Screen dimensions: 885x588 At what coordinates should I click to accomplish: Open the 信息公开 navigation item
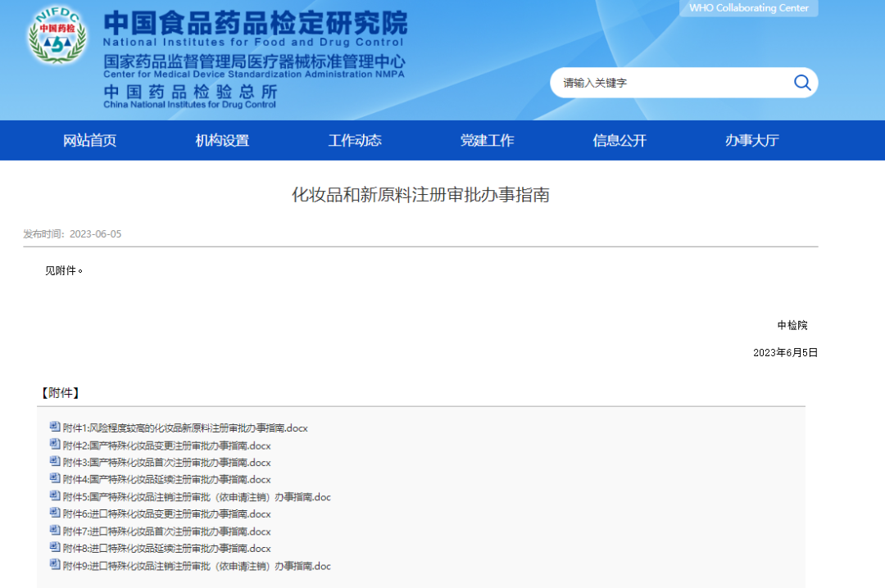pos(619,141)
